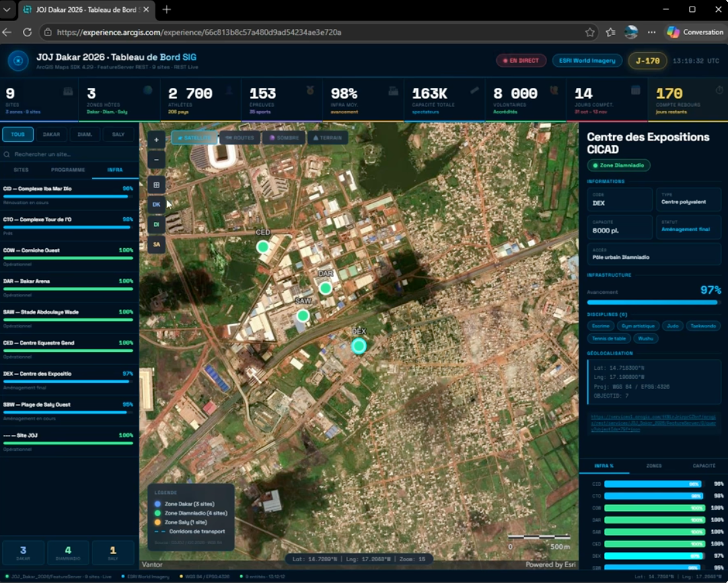Switch basemap to Routes
Viewport: 728px width, 583px height.
(x=240, y=138)
